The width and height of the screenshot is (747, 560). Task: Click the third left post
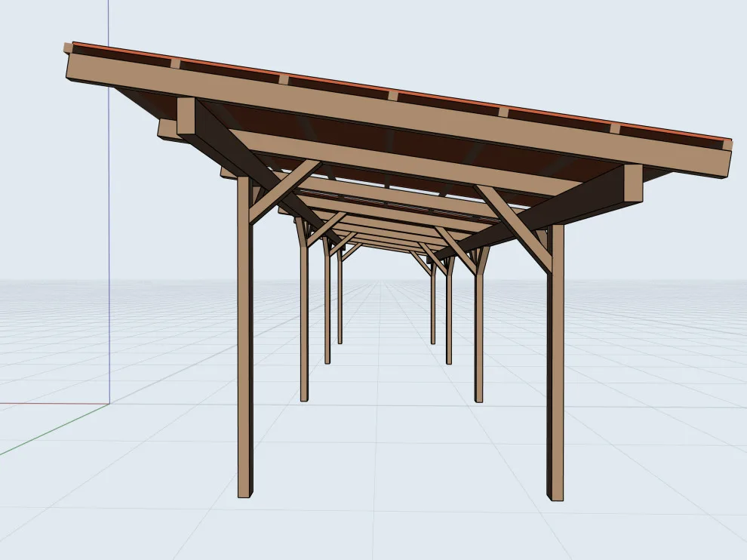click(327, 305)
